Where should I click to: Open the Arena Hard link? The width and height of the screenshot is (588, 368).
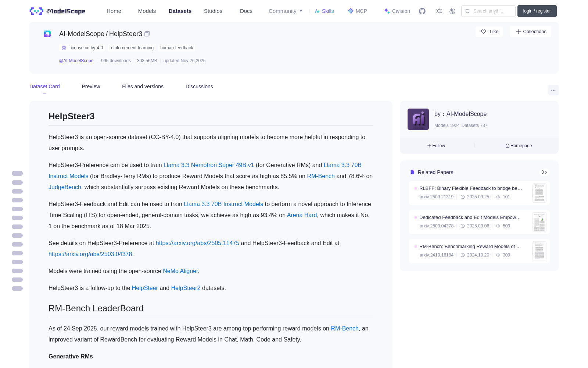(302, 215)
